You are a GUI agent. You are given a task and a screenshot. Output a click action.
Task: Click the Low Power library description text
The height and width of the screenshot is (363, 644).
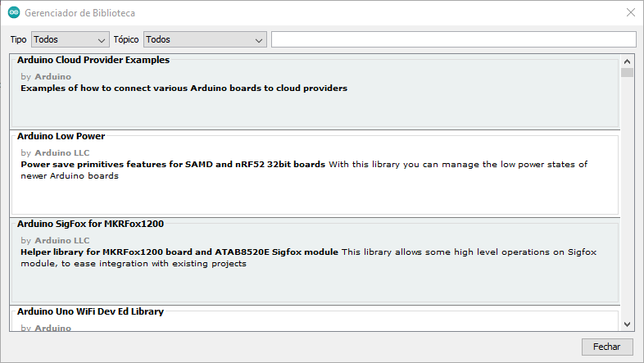click(x=304, y=170)
